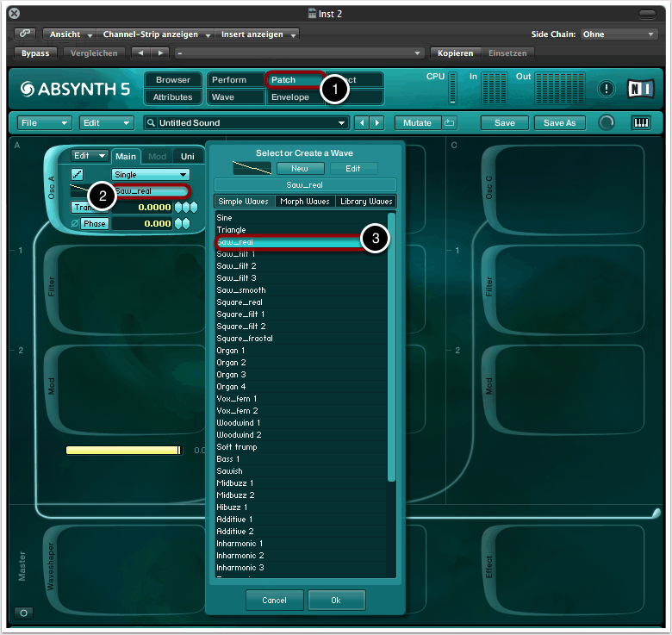Viewport: 672px width, 635px height.
Task: Toggle the small power button at bottom left
Action: 24,613
